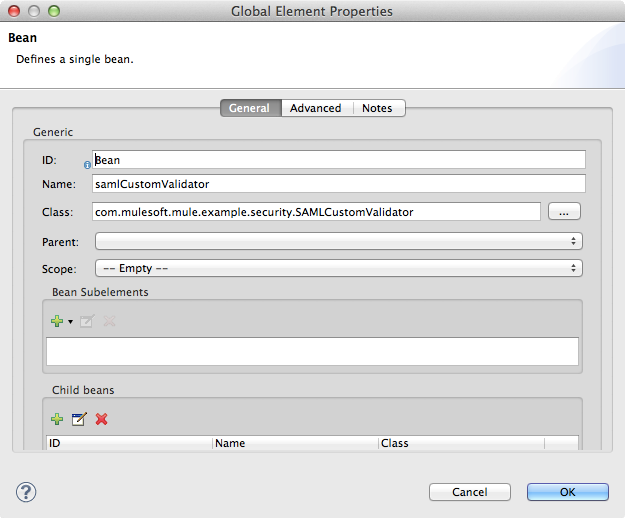Switch to the Advanced tab
Image resolution: width=625 pixels, height=518 pixels.
315,108
